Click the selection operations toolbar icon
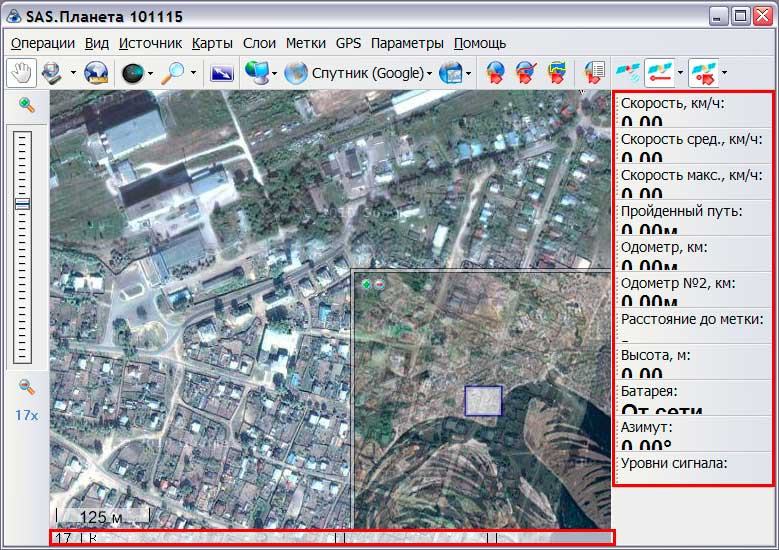This screenshot has width=779, height=550. [51, 73]
